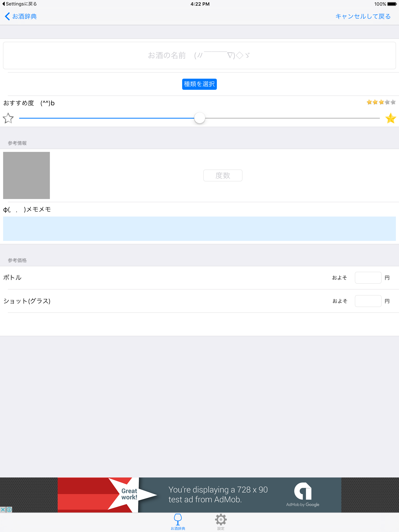Focus the ボトル price input field

(x=368, y=277)
